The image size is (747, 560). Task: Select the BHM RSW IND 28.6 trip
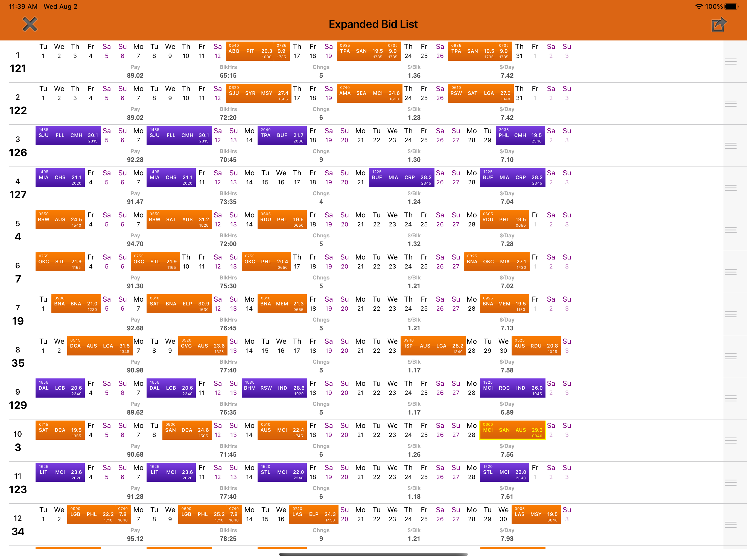click(274, 388)
